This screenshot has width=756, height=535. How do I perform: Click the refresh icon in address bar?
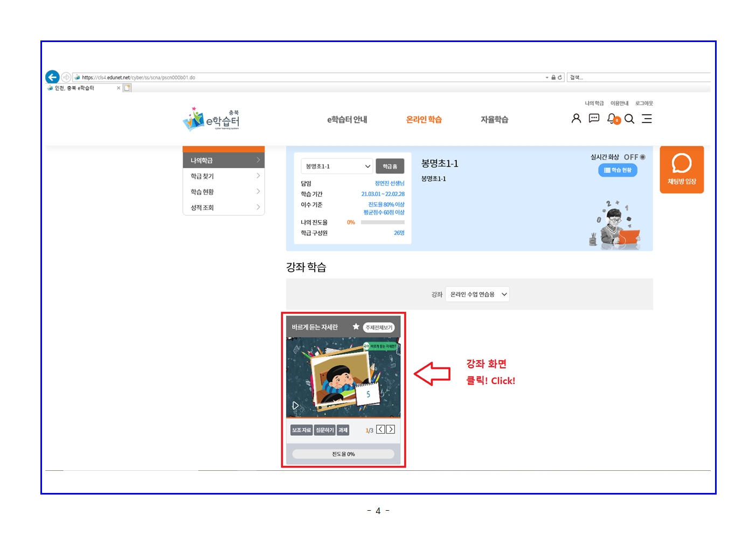point(560,78)
